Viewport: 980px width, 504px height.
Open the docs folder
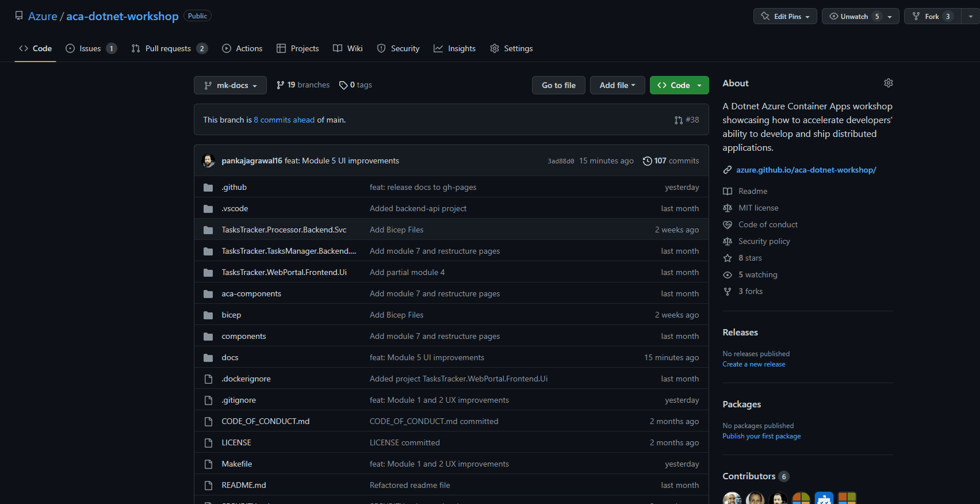(x=229, y=357)
